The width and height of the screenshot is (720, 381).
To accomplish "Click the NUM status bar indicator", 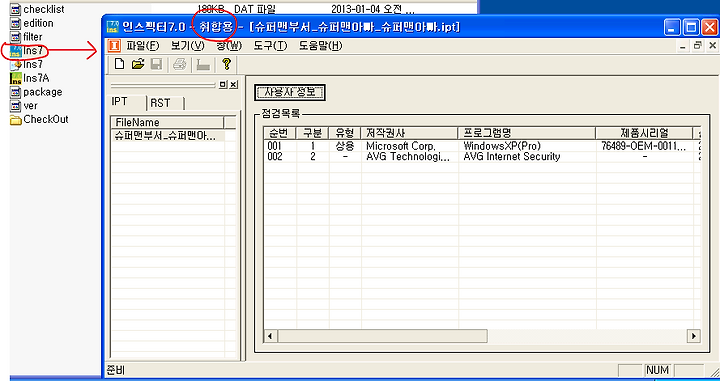I will [658, 370].
